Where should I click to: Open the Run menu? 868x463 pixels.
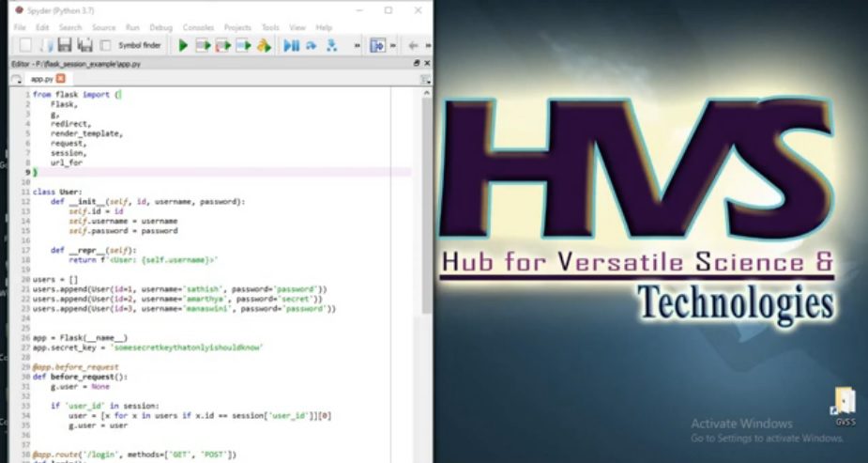click(x=132, y=27)
